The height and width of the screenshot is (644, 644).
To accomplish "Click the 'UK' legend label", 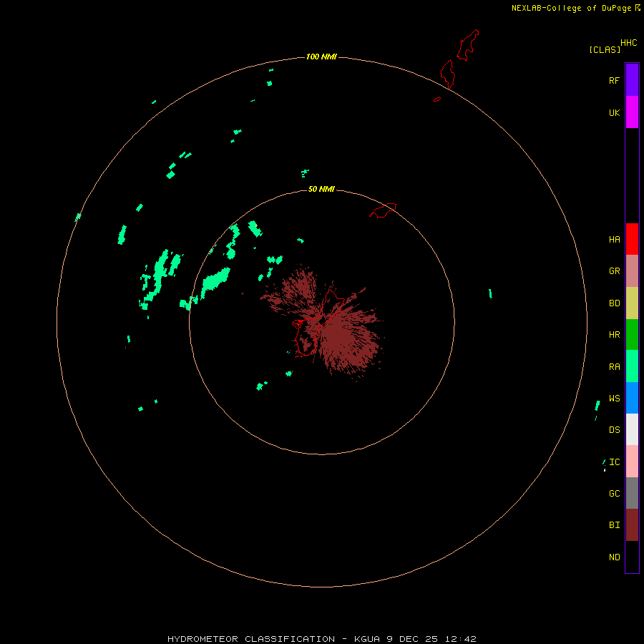I will coord(614,112).
